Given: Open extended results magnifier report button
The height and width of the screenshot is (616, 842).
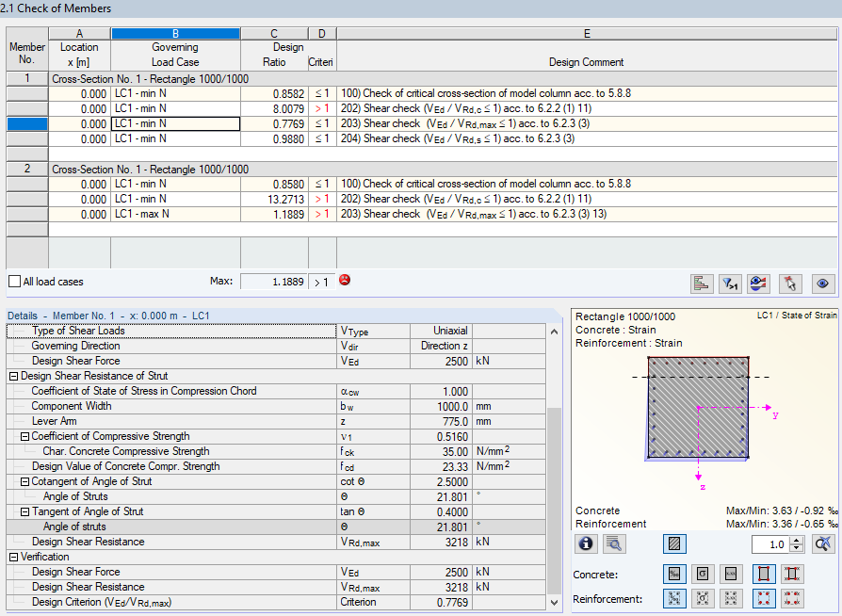Looking at the screenshot, I should 614,544.
